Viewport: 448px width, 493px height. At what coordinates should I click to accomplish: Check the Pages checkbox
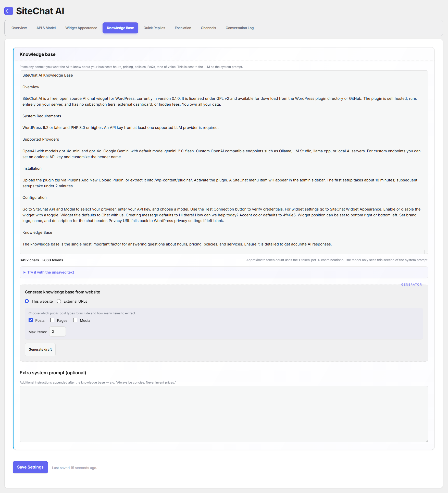click(x=52, y=320)
